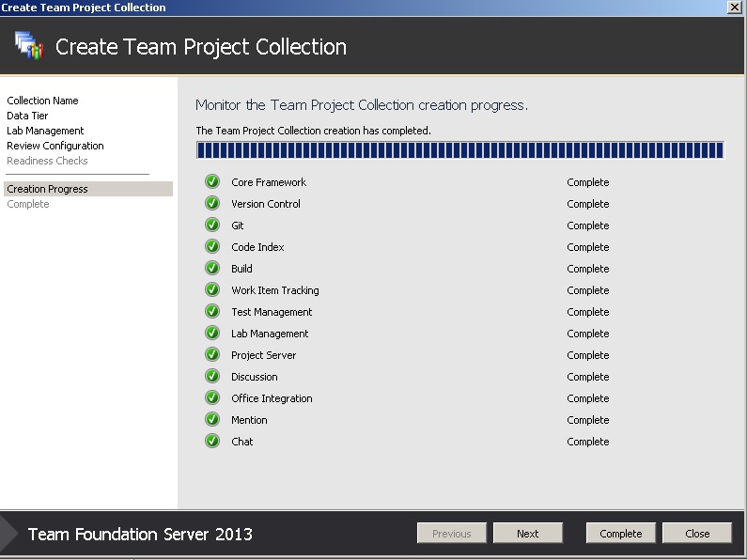Image resolution: width=747 pixels, height=560 pixels.
Task: Click the Build label
Action: (x=241, y=269)
